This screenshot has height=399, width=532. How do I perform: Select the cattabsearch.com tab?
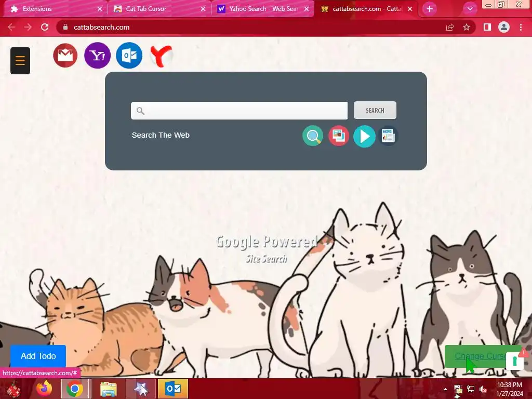(365, 9)
